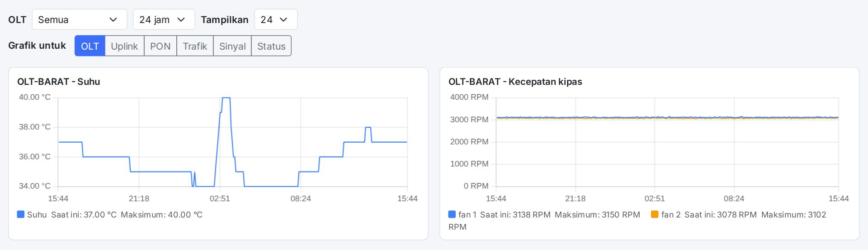Viewport: 868px width, 250px height.
Task: Switch to the Sinyal graph tab
Action: [x=232, y=46]
